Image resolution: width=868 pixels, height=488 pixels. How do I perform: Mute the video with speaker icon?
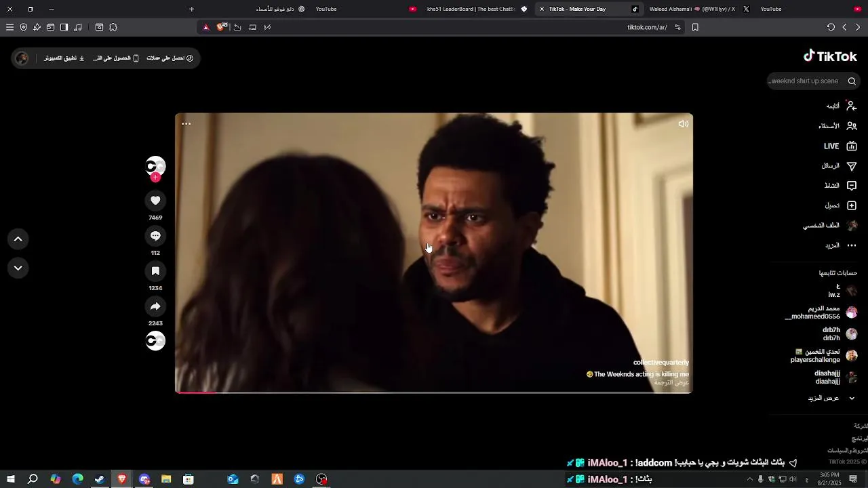tap(683, 124)
